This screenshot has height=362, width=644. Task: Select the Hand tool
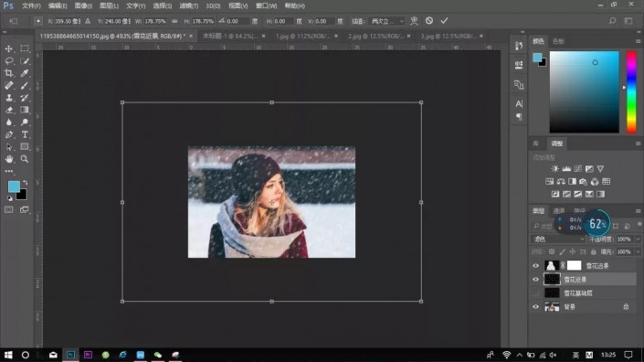tap(8, 159)
